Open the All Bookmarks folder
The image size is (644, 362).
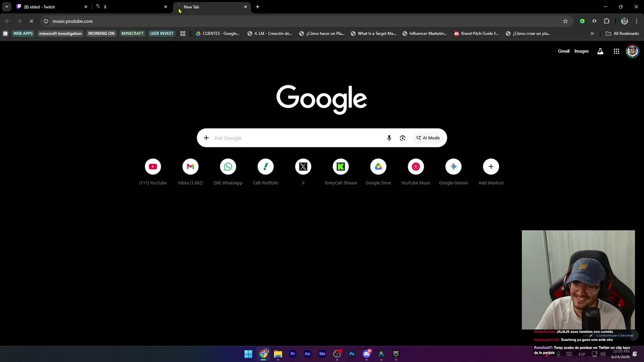[x=622, y=34]
